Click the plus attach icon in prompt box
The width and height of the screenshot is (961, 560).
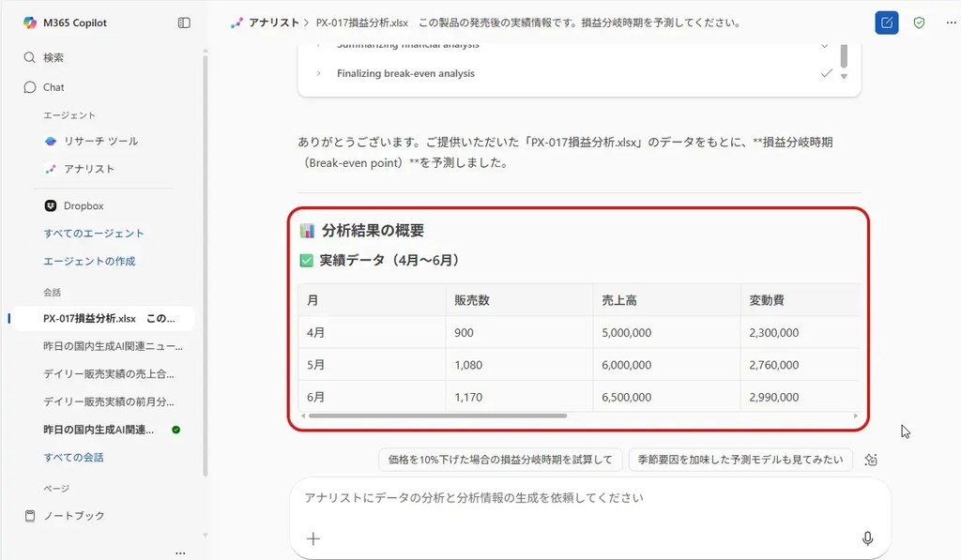click(x=313, y=538)
